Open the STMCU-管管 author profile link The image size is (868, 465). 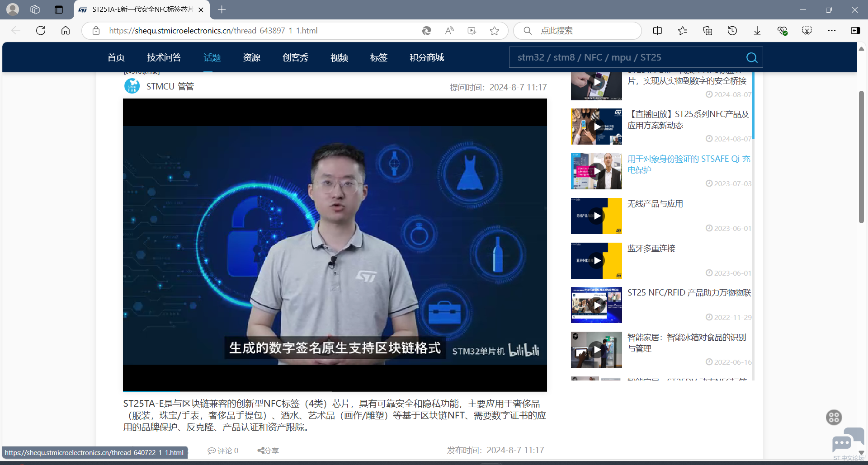point(170,86)
